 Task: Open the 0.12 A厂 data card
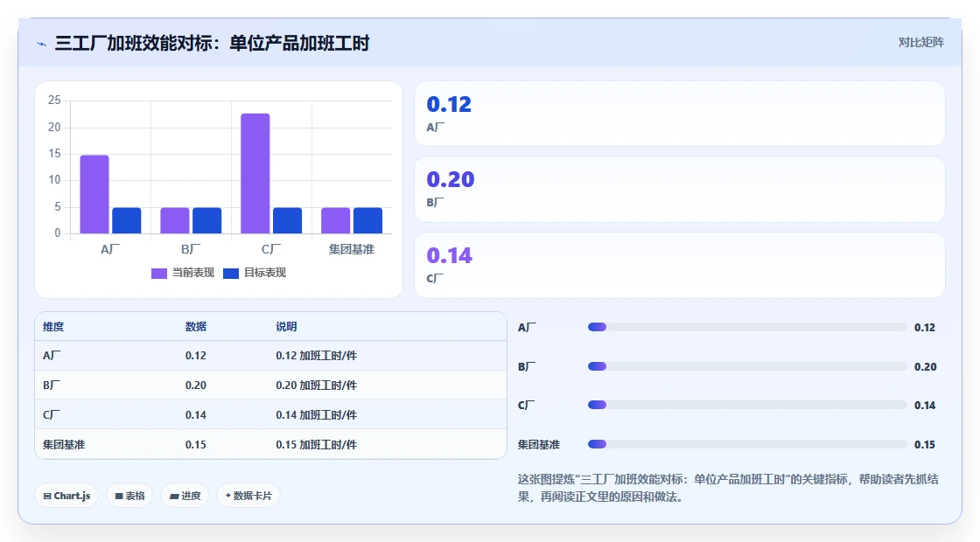(679, 114)
